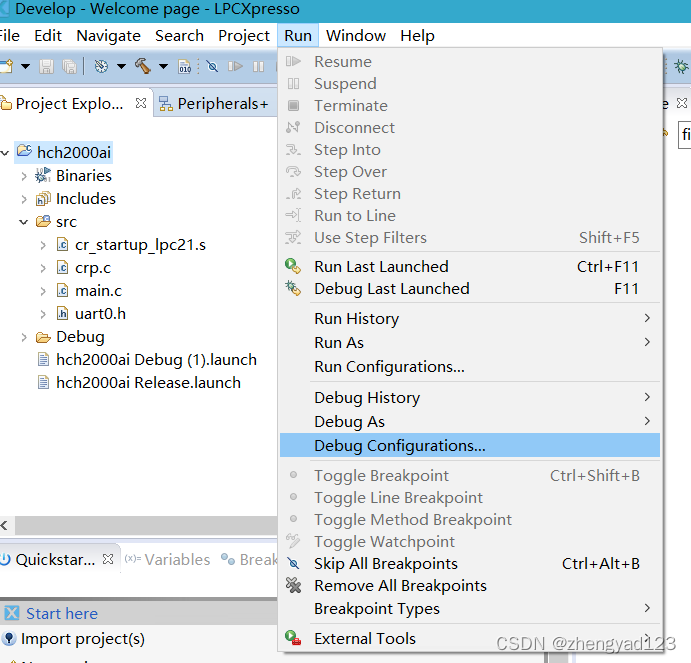Open the Build hammer dropdown arrow

(162, 67)
